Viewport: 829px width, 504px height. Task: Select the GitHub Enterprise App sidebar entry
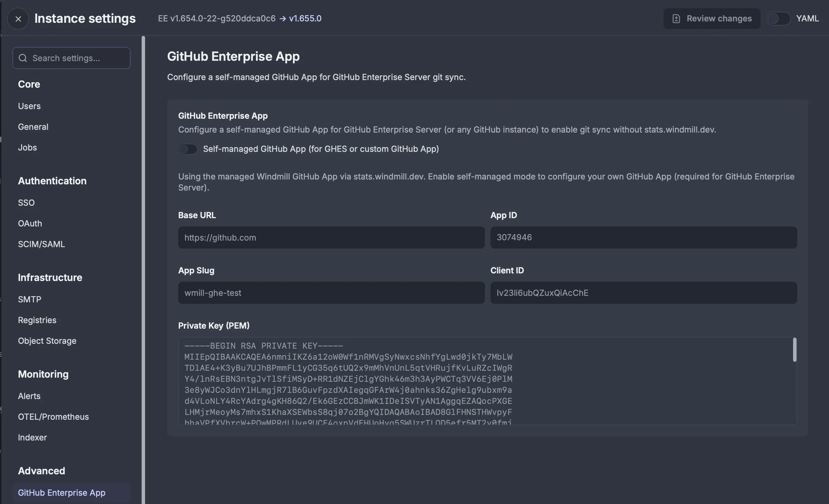coord(61,493)
